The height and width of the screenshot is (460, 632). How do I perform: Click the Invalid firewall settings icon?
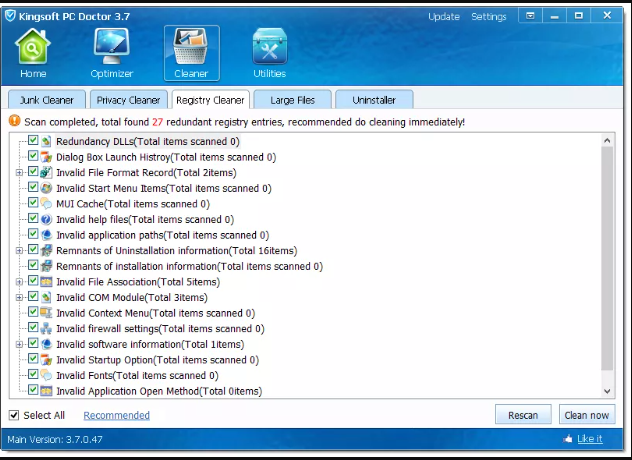(46, 328)
